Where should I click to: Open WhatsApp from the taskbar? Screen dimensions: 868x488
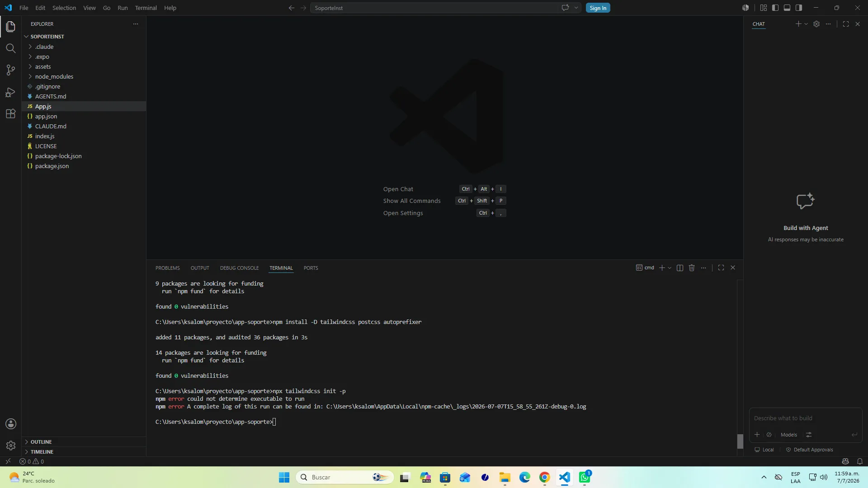pyautogui.click(x=585, y=477)
